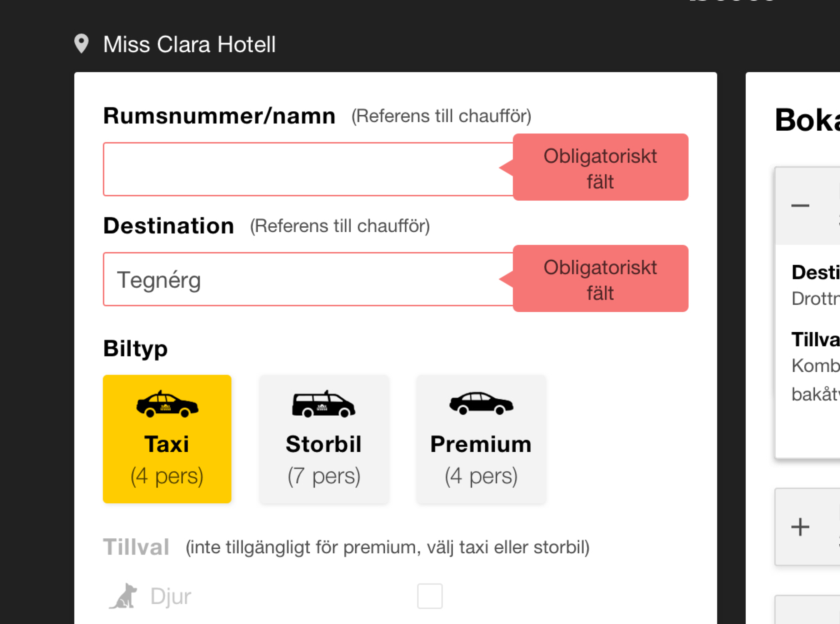Click the Tillval section heading
The image size is (840, 624).
point(136,547)
